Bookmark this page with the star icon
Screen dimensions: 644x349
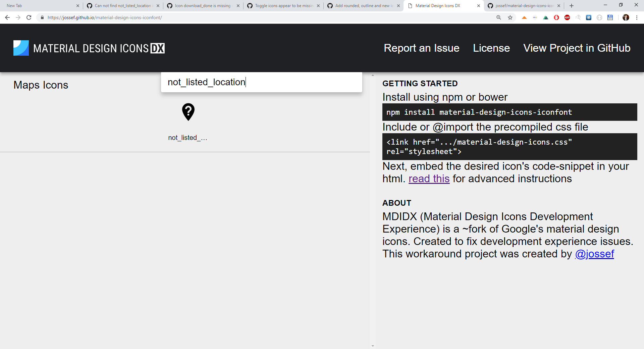tap(510, 17)
